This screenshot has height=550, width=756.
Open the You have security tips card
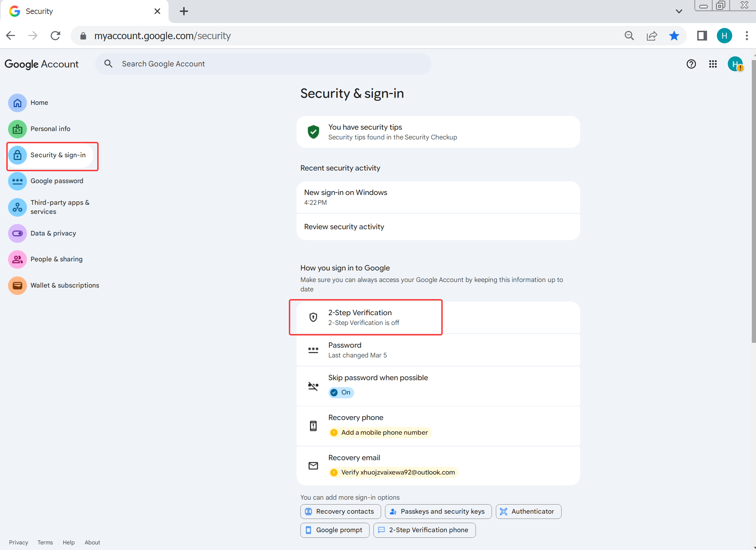[x=438, y=132]
